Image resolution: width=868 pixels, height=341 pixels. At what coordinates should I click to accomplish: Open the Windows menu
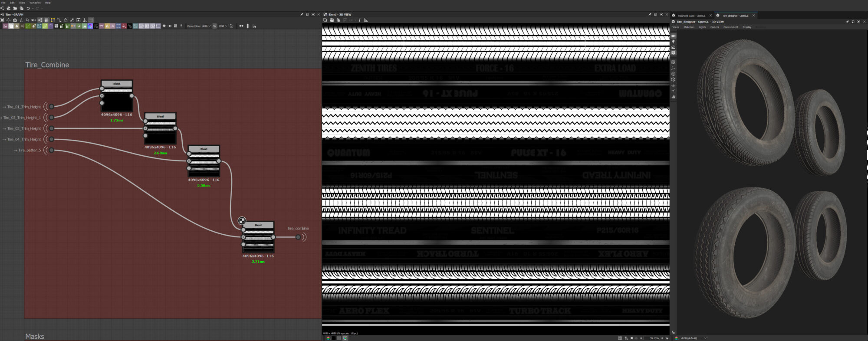point(35,3)
